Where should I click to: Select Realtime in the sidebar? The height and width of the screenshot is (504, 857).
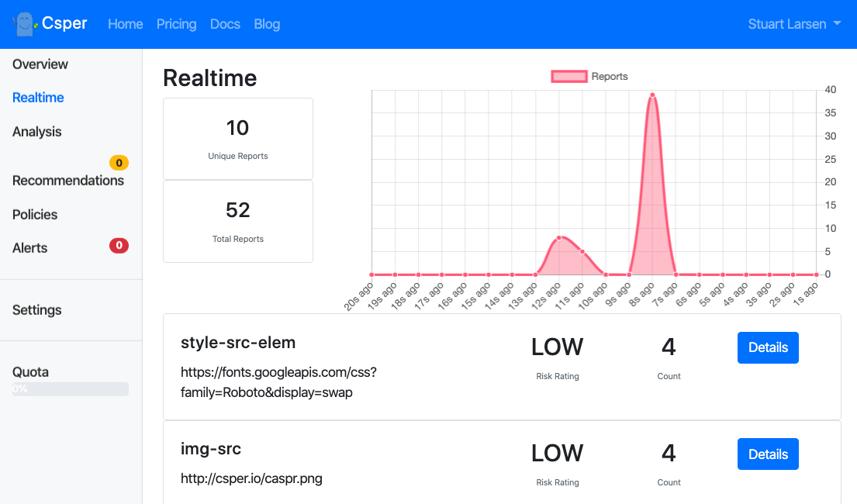38,97
